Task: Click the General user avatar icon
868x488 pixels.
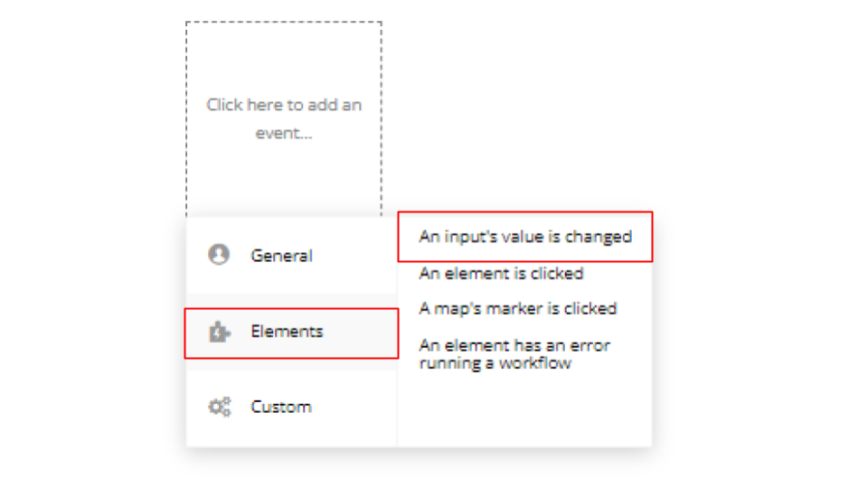Action: click(219, 255)
